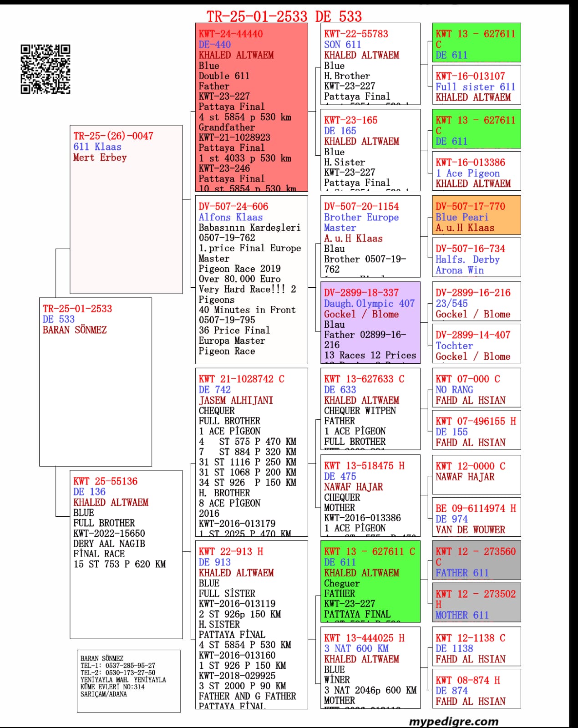Select the DE 475 NAWAF HAJAR box
Screen dimensions: 578x728
tap(370, 495)
